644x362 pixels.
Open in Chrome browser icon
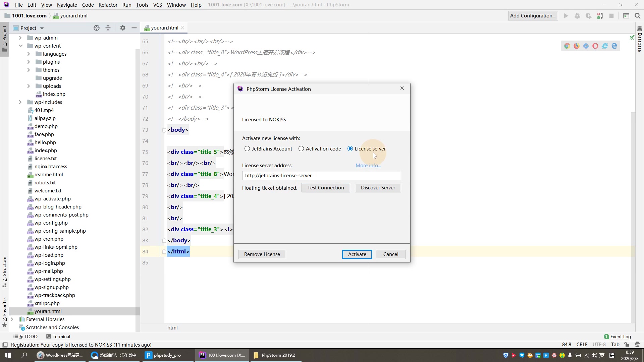567,46
